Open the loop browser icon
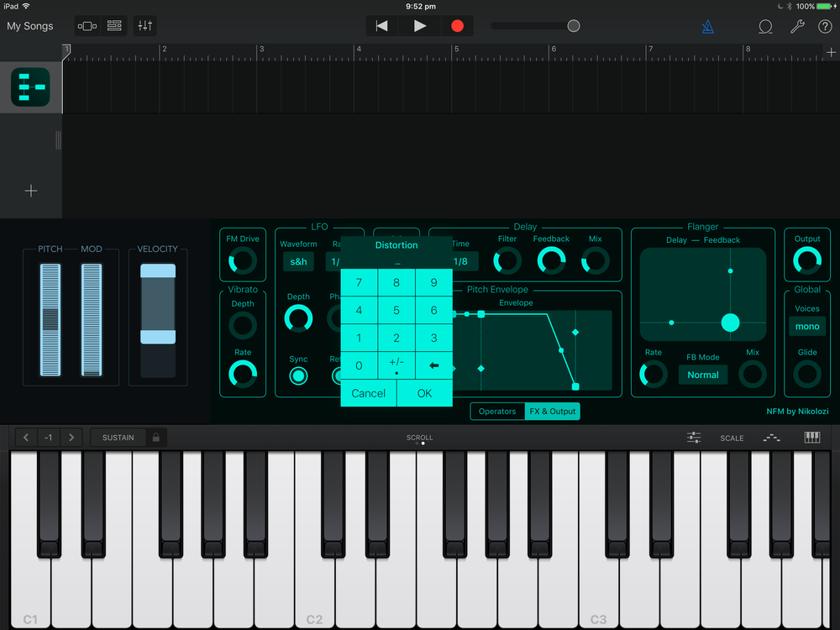 click(x=765, y=27)
